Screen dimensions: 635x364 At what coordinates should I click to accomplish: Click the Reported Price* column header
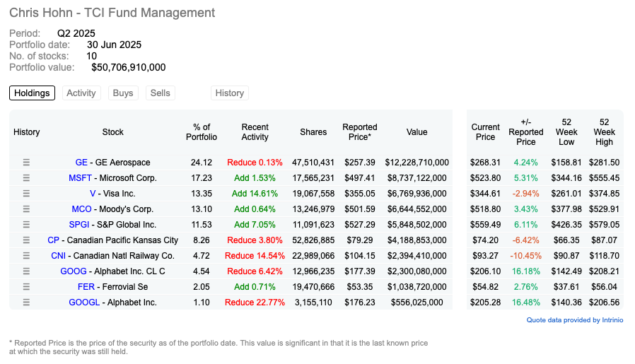(x=360, y=132)
